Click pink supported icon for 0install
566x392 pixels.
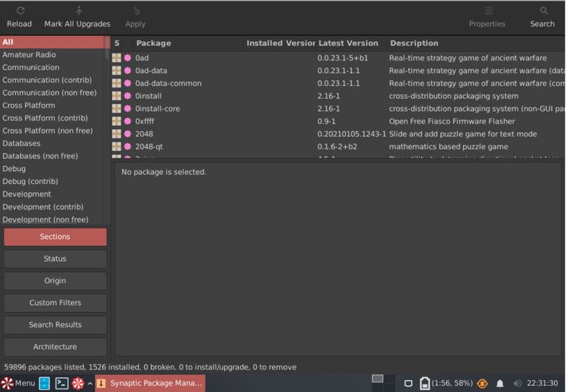click(128, 96)
